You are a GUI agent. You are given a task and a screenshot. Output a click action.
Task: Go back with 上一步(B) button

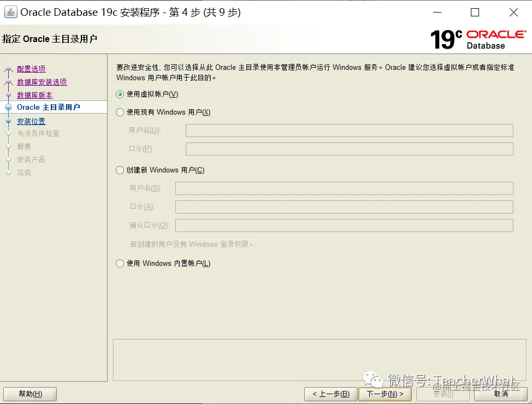[x=331, y=394]
